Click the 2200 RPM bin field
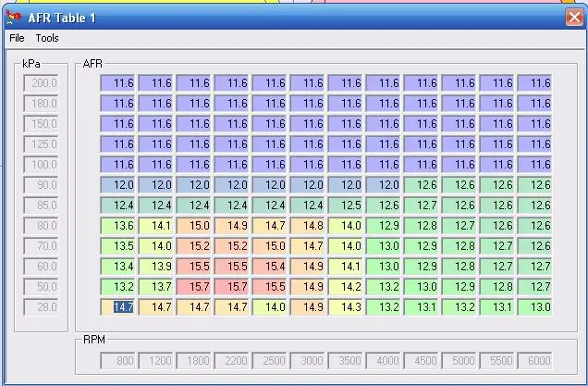 click(x=232, y=360)
